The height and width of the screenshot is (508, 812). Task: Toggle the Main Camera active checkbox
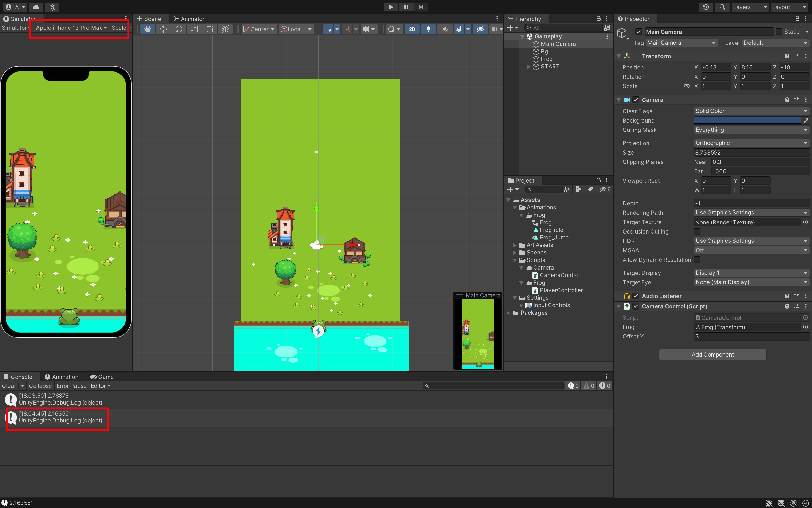tap(639, 32)
